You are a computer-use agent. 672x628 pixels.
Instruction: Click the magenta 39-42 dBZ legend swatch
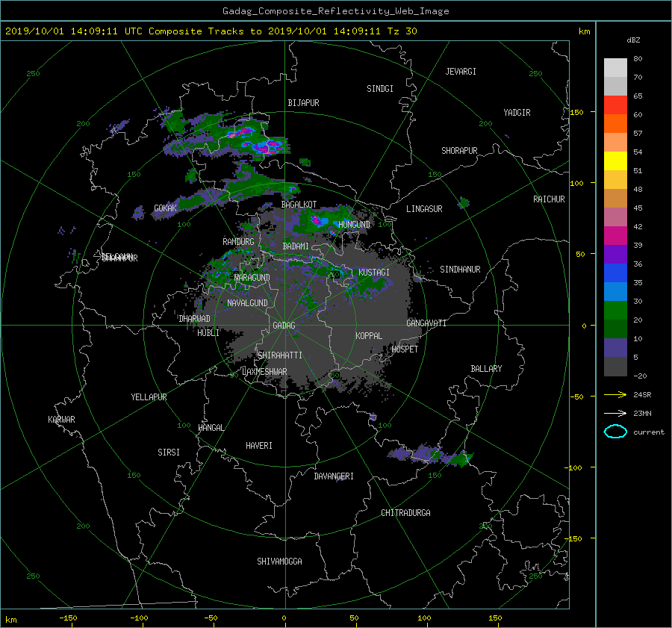point(615,235)
